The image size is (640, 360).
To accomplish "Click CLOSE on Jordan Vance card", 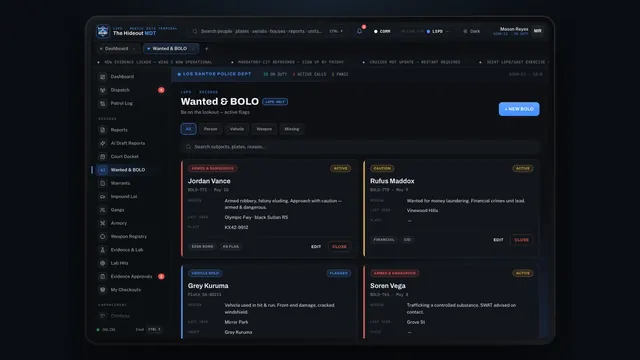I will (339, 247).
